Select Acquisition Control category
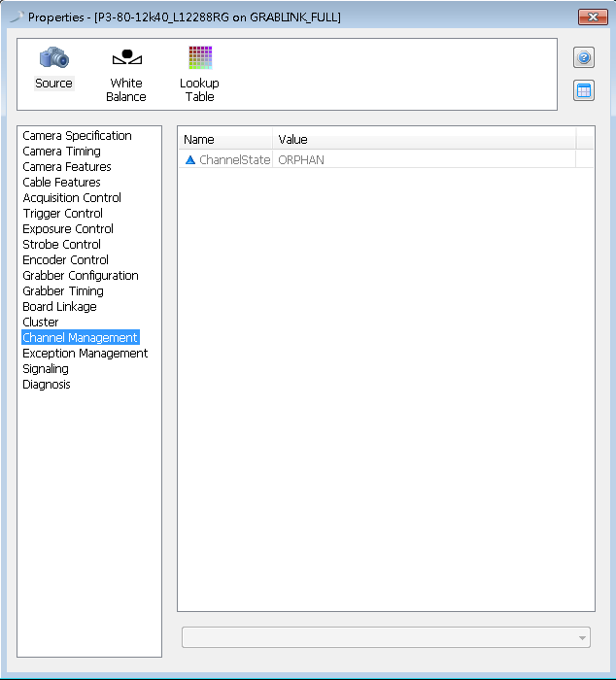Screen dimensions: 616x680 72,198
